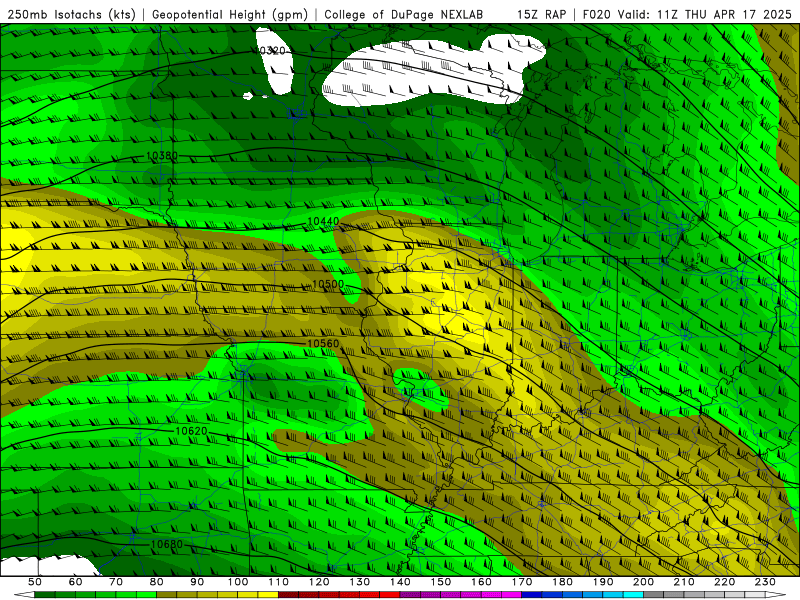
Task: Click the 10620 height contour label
Action: 191,431
